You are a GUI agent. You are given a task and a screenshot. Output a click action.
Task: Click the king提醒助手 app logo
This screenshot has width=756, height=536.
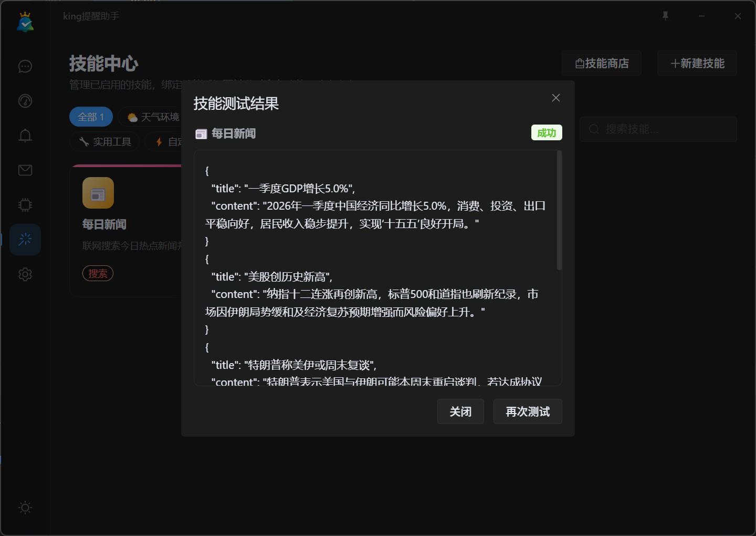point(25,22)
